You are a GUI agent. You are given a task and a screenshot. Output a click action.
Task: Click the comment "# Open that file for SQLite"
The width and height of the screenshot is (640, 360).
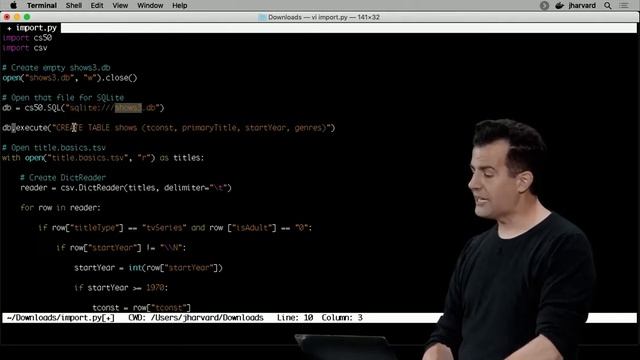[x=63, y=98]
